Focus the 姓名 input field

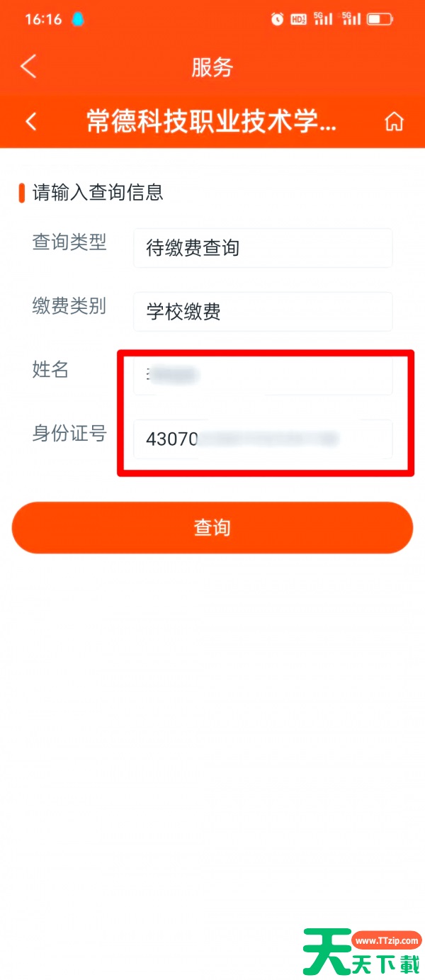[x=262, y=376]
